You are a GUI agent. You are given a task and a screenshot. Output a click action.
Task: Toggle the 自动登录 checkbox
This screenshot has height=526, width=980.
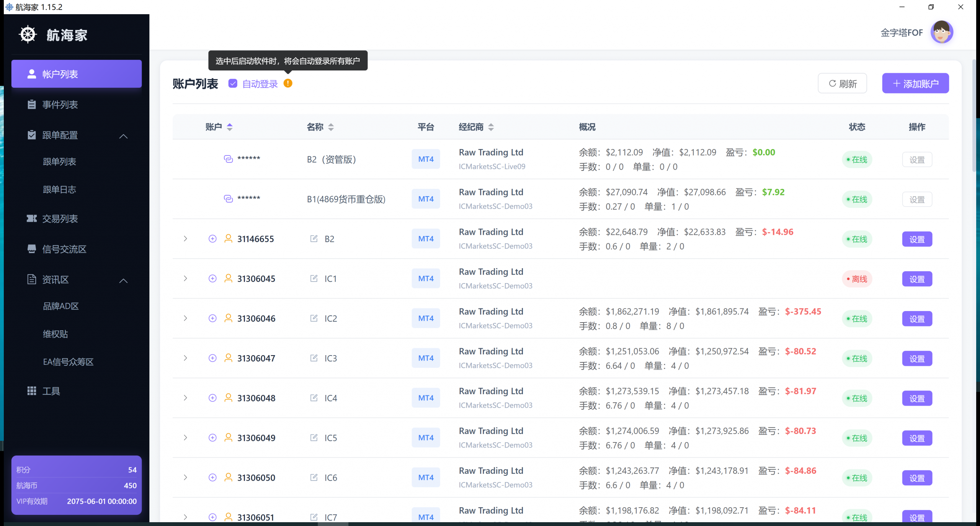233,84
